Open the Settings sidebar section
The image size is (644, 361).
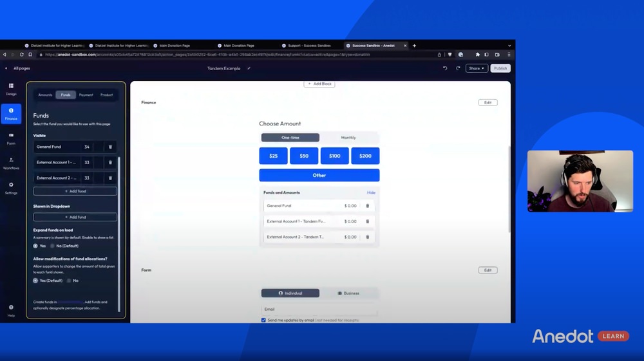click(11, 188)
